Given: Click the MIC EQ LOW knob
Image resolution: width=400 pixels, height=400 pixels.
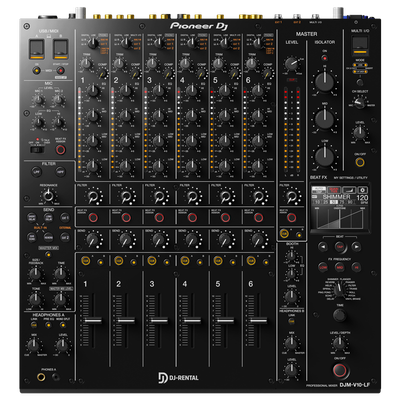Looking at the screenshot, I should [39, 123].
